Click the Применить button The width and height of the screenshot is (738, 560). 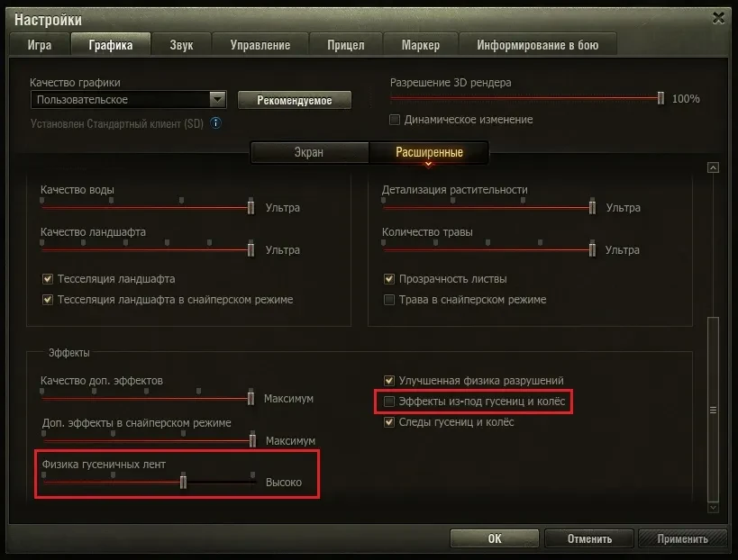coord(682,538)
